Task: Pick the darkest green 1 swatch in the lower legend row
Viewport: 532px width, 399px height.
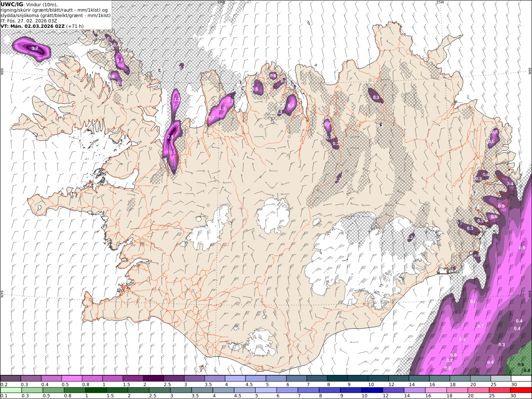Action: (96, 390)
